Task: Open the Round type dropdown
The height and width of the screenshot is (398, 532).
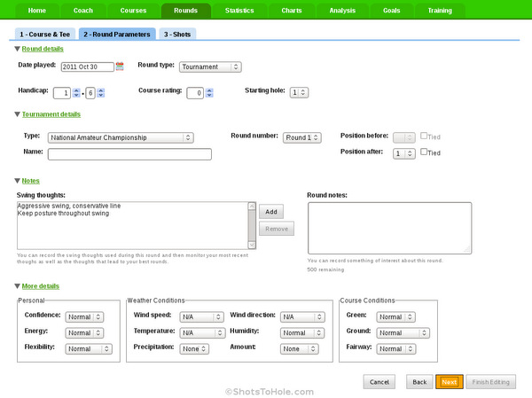Action: coord(210,66)
